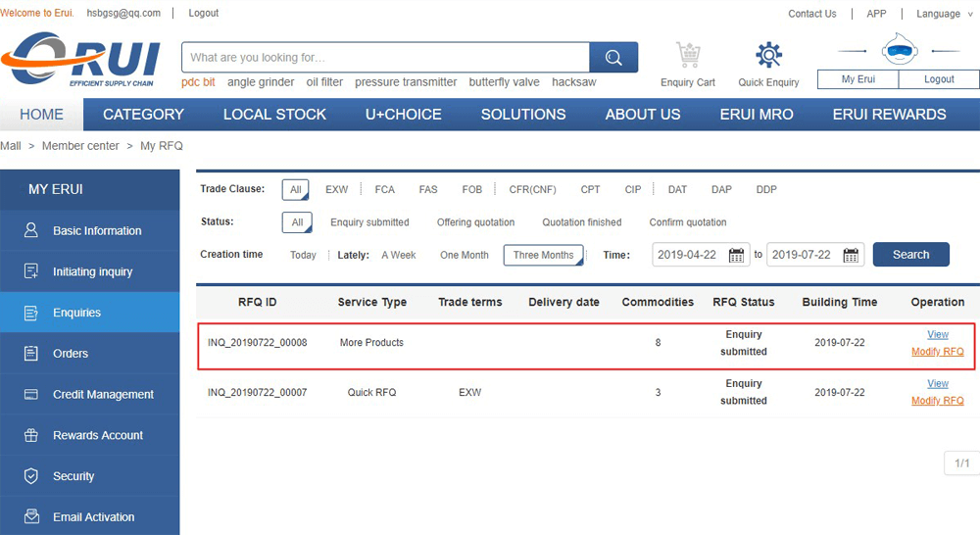
Task: Click the robot mascot avatar
Action: coord(900,50)
